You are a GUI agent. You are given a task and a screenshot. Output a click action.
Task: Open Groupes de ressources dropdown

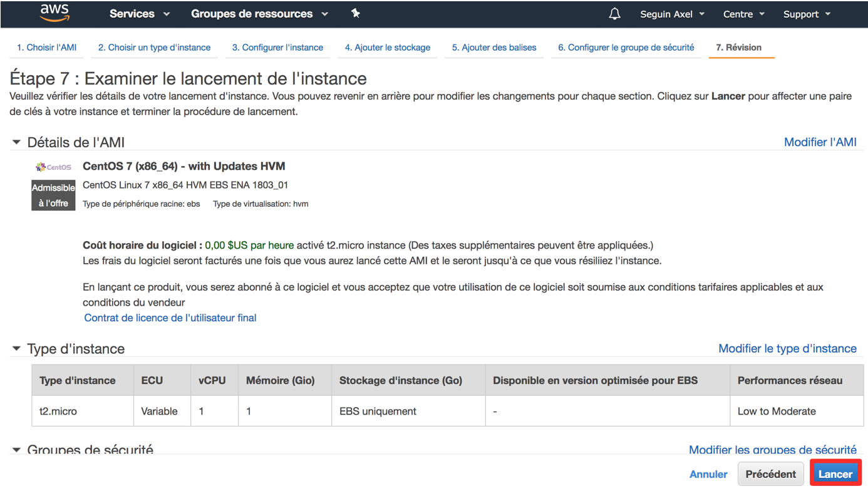tap(259, 14)
